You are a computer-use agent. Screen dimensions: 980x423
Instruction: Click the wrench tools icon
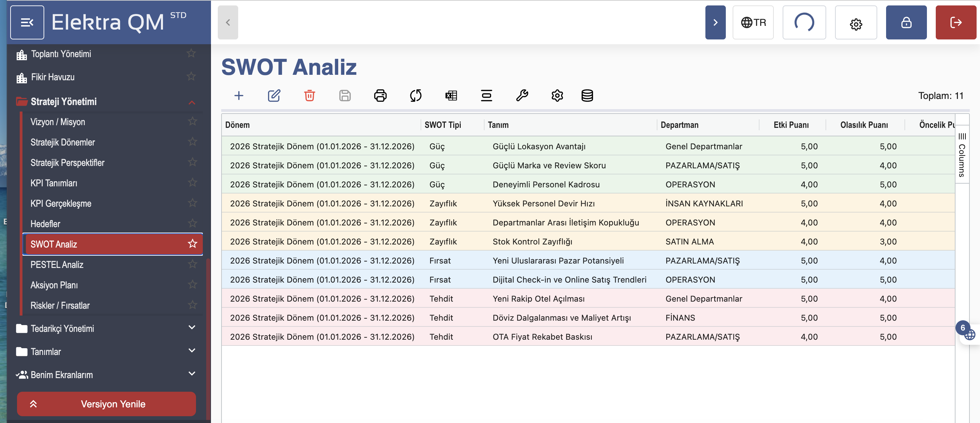(x=522, y=96)
